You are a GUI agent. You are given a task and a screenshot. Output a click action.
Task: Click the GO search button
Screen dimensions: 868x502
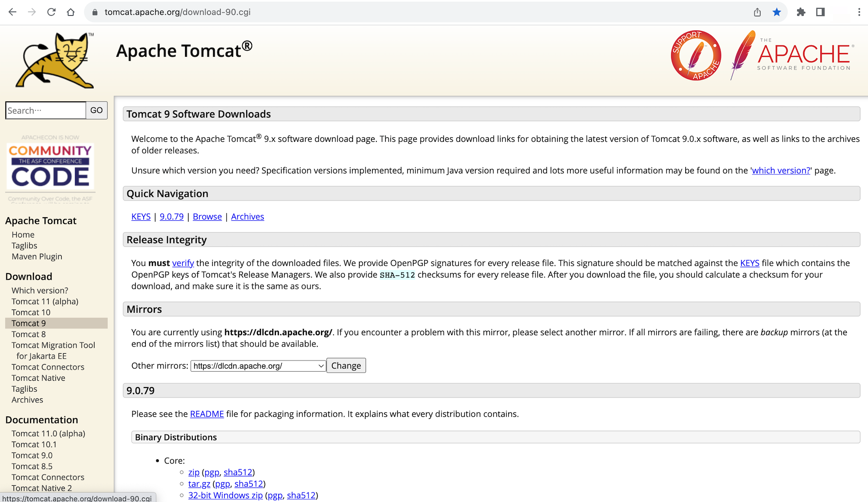point(96,110)
